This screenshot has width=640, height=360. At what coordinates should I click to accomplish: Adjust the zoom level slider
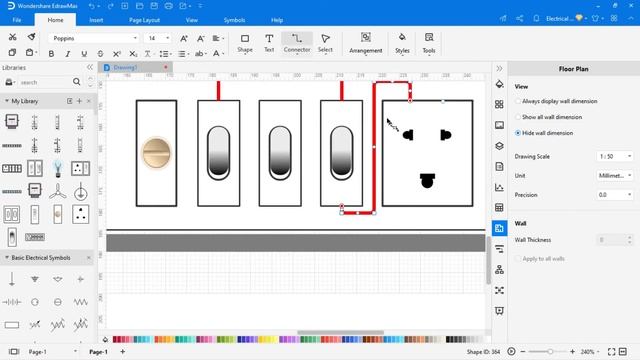pyautogui.click(x=550, y=351)
